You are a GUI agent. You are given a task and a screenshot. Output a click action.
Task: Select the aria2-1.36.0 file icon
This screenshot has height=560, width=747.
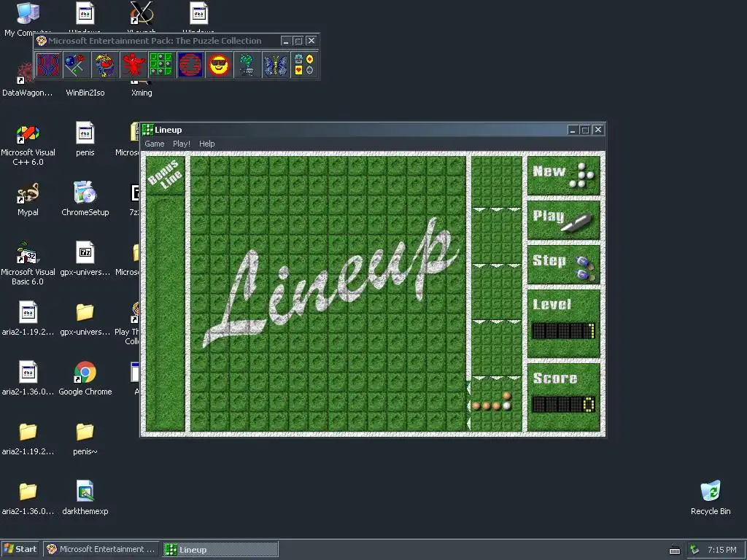[x=28, y=378]
